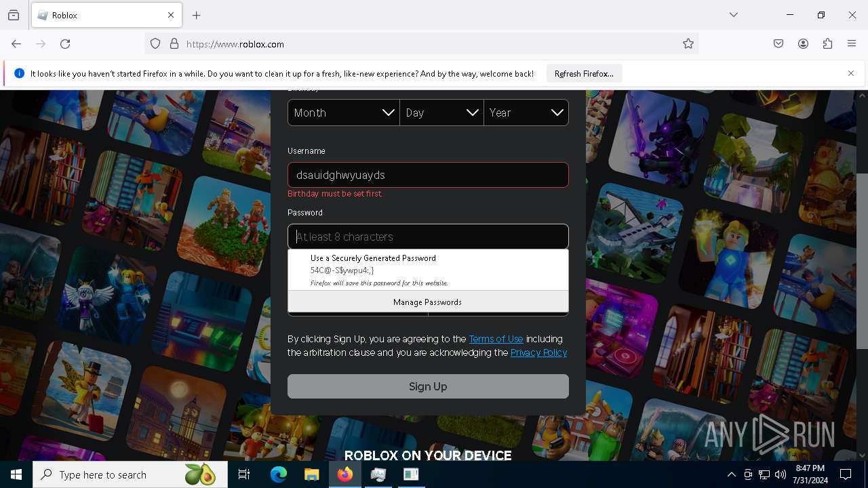Open the Terms of Use link
This screenshot has height=488, width=868.
[x=496, y=339]
